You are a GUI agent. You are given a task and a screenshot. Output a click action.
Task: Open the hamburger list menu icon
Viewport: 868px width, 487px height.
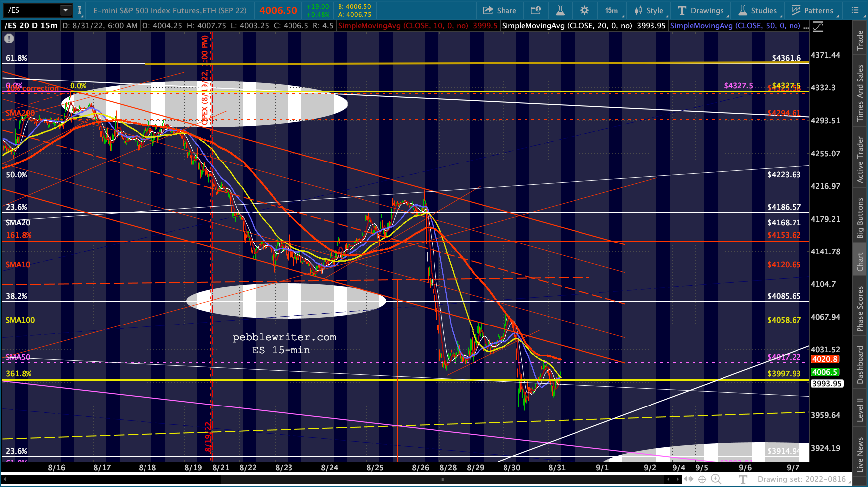pos(855,10)
